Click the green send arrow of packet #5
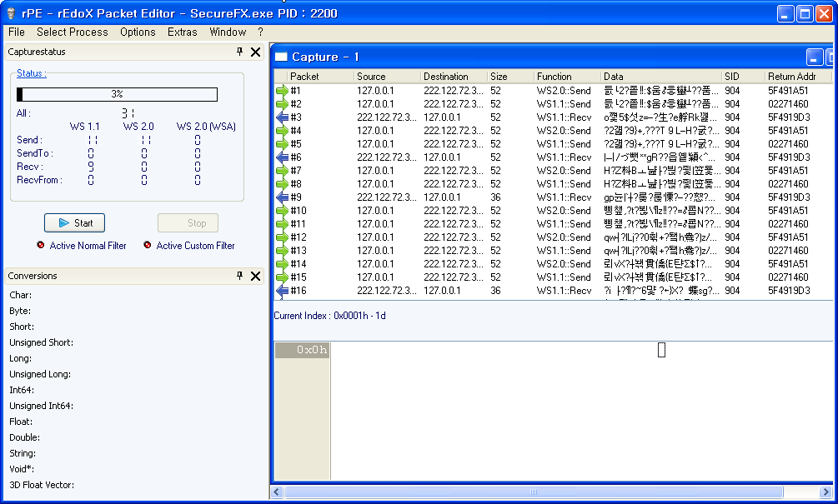The height and width of the screenshot is (504, 838). tap(282, 144)
